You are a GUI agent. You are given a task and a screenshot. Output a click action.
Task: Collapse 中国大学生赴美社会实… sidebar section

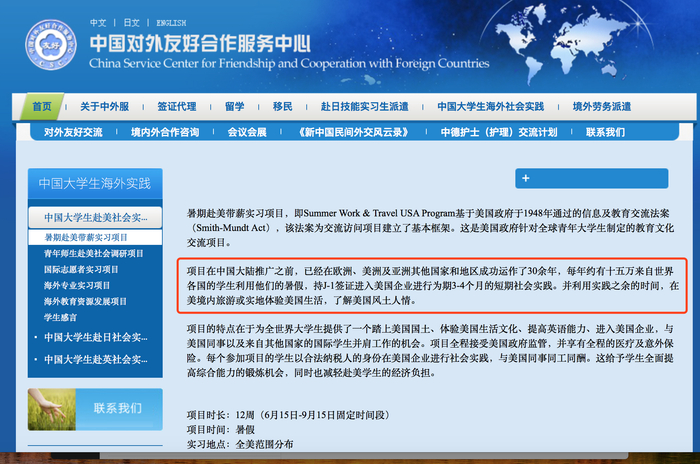click(x=95, y=217)
